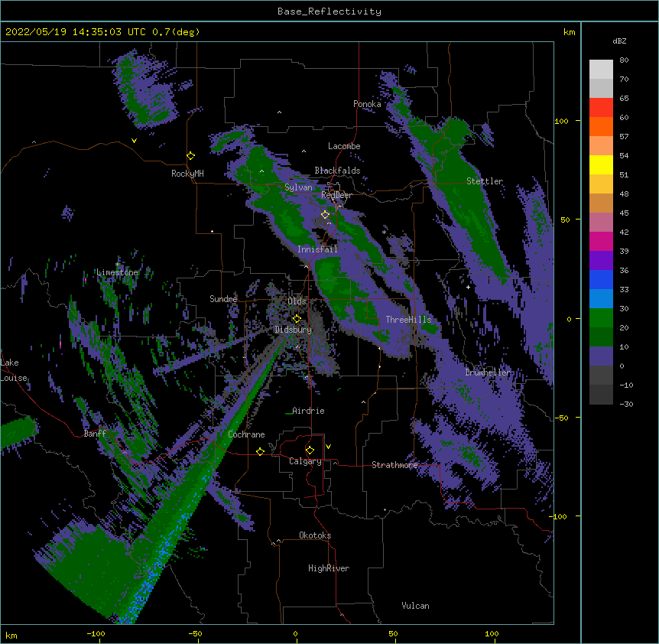The width and height of the screenshot is (659, 644).
Task: Select the white 80–70 dBZ legend swatch
Action: click(601, 70)
